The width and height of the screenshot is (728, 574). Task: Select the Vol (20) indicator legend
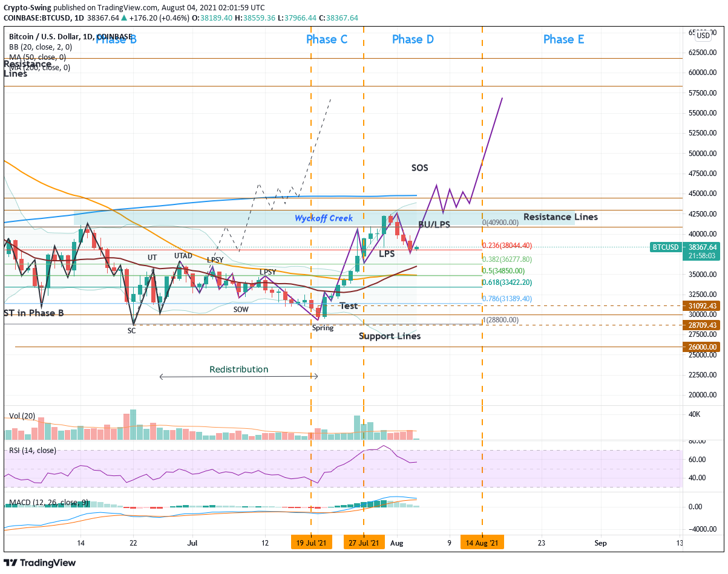coord(22,416)
